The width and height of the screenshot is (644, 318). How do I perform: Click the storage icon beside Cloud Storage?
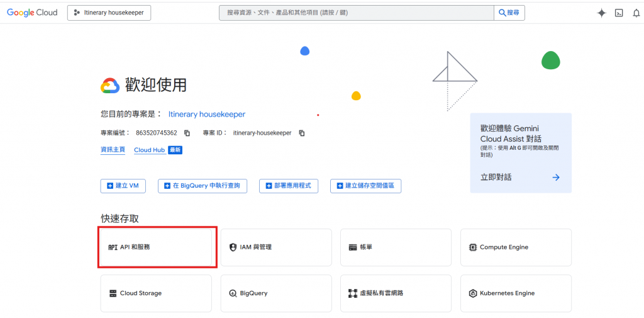113,293
